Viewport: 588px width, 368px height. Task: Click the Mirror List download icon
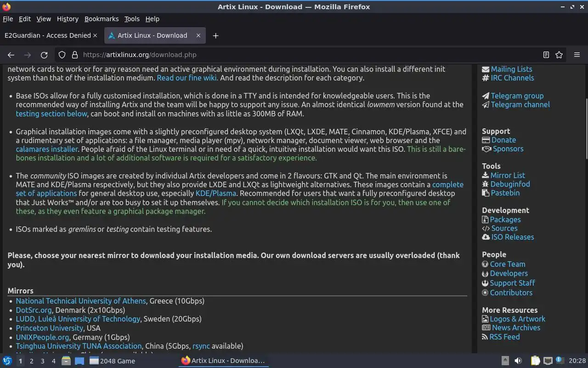pyautogui.click(x=486, y=175)
